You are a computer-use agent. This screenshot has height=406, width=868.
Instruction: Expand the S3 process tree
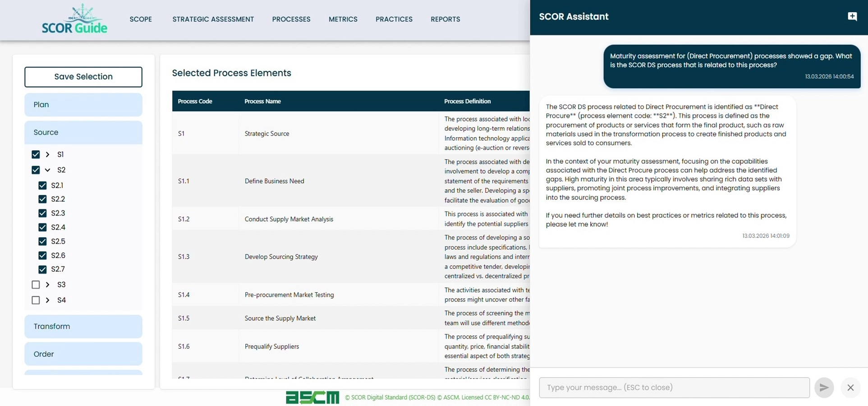47,284
